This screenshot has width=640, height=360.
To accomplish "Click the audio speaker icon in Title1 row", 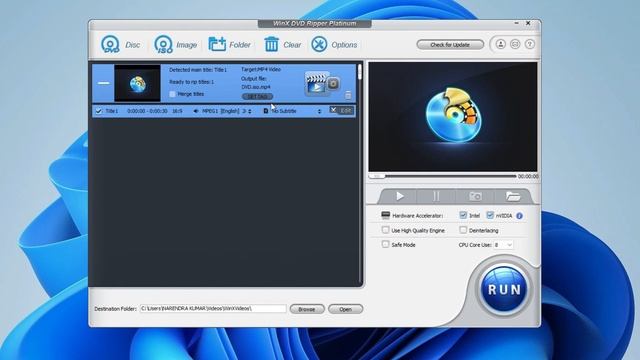I will tap(196, 111).
